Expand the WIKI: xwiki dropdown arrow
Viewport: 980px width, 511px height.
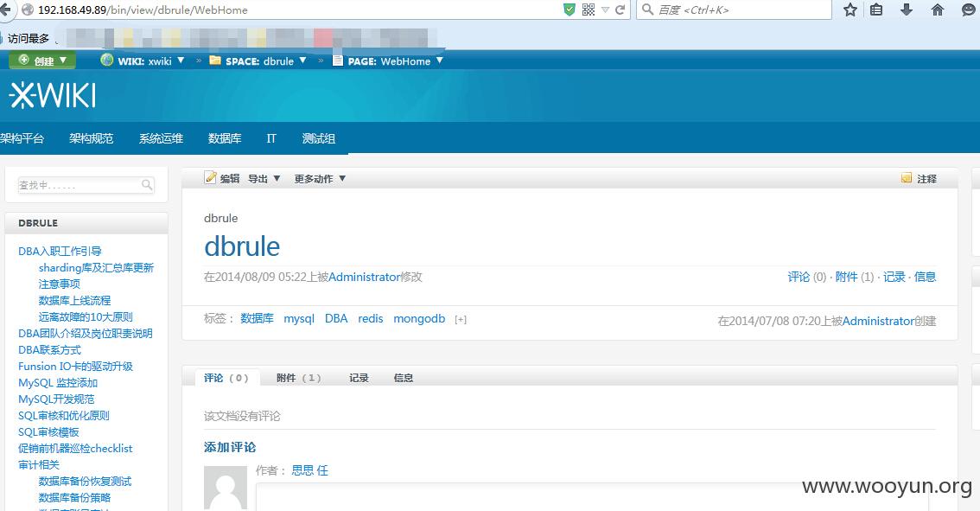pos(181,60)
